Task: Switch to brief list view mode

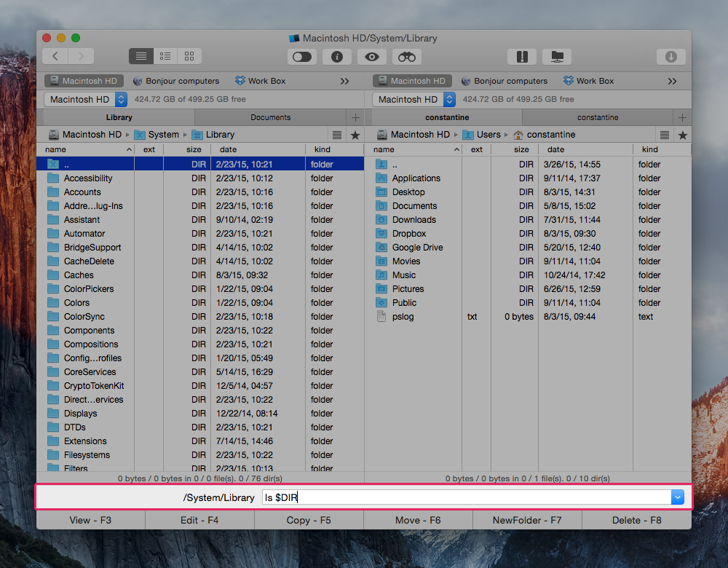Action: pyautogui.click(x=165, y=56)
